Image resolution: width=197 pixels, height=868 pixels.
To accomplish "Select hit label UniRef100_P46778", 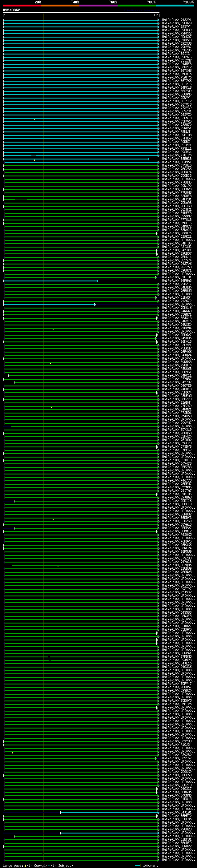I will coord(177,481).
